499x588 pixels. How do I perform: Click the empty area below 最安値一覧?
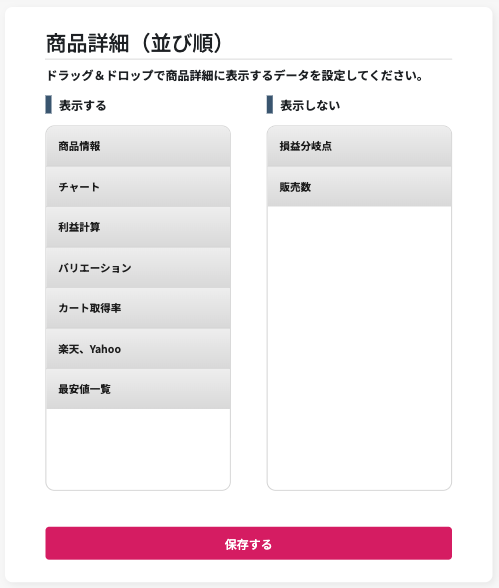coord(138,449)
